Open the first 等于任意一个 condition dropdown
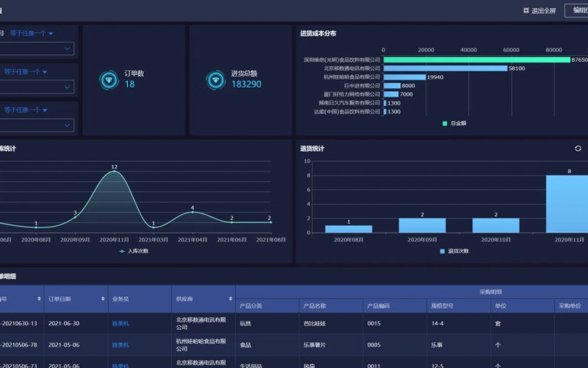This screenshot has width=588, height=368. tap(32, 33)
